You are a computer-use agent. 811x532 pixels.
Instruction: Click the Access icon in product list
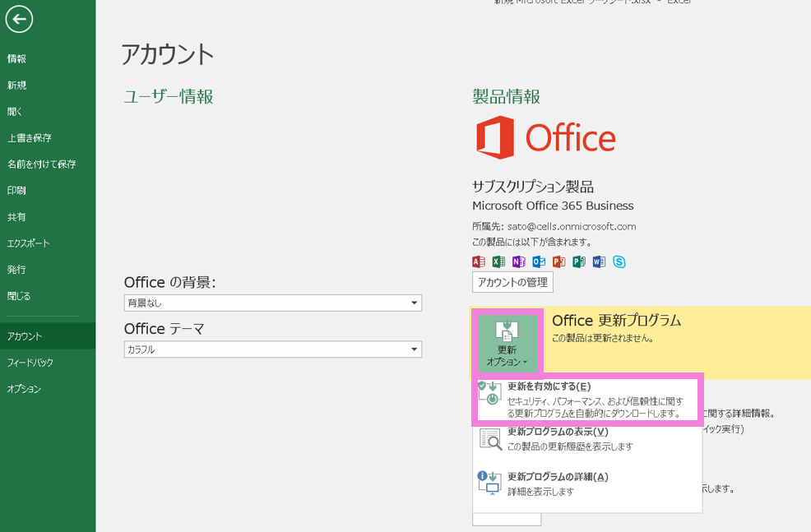click(479, 262)
